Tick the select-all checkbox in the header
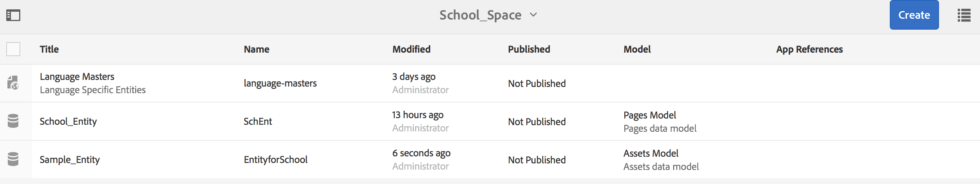 pos(13,49)
